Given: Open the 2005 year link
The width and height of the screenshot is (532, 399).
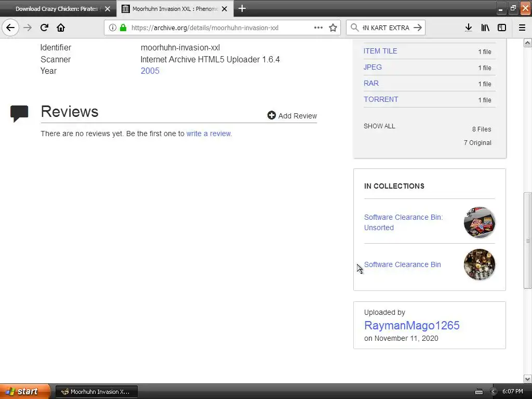Looking at the screenshot, I should point(150,71).
